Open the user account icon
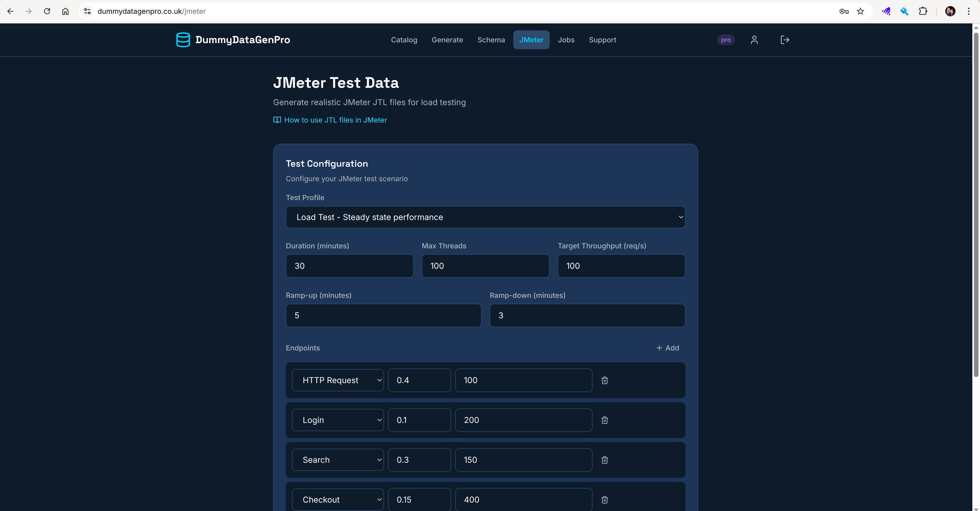The image size is (980, 511). click(754, 40)
